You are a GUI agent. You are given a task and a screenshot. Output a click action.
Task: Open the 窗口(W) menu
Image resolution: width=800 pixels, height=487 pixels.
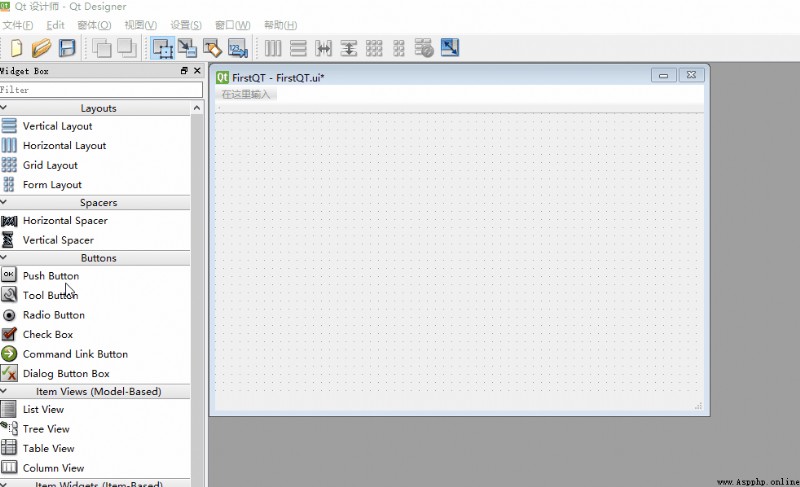coord(232,25)
